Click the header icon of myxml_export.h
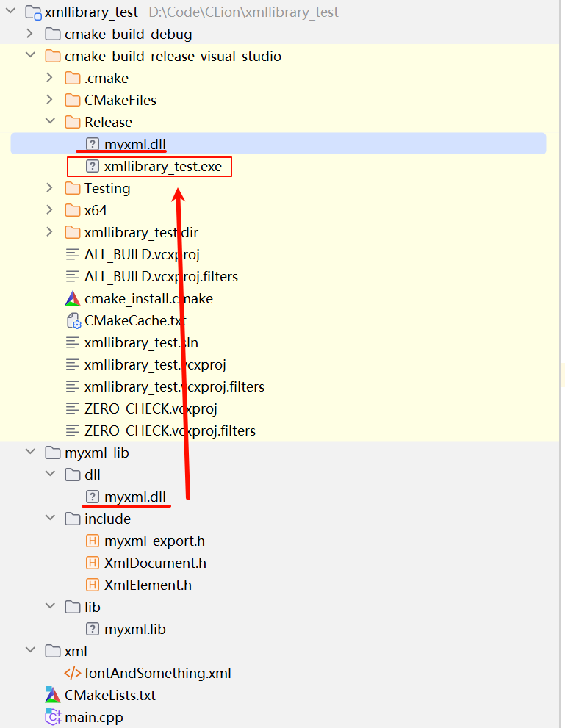The image size is (565, 728). coord(93,541)
